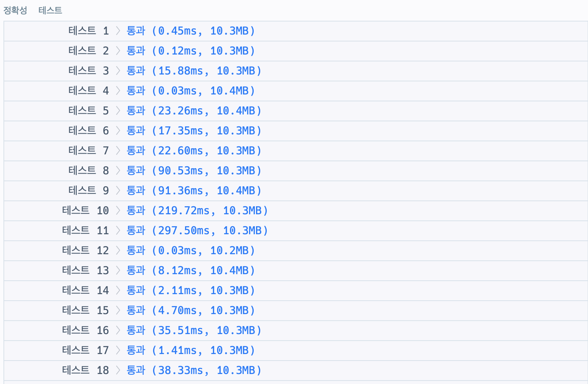Select the 테스트 18 label
588x384 pixels.
86,370
